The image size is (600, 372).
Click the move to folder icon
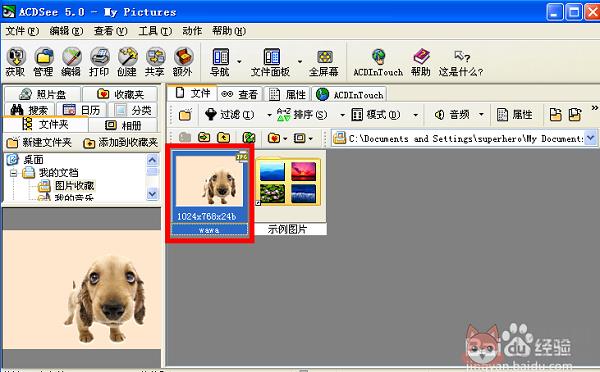(x=575, y=114)
